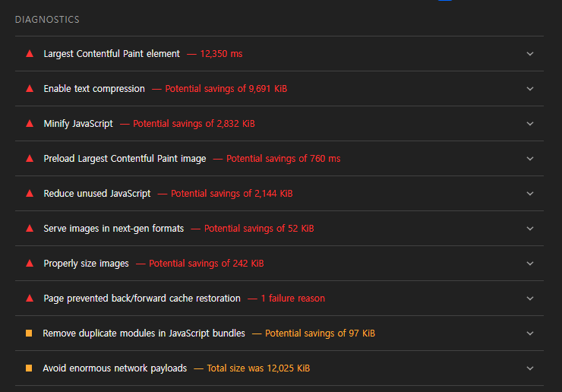The image size is (562, 392).
Task: Open Page prevented back/forward cache restoration audit
Action: tap(142, 299)
